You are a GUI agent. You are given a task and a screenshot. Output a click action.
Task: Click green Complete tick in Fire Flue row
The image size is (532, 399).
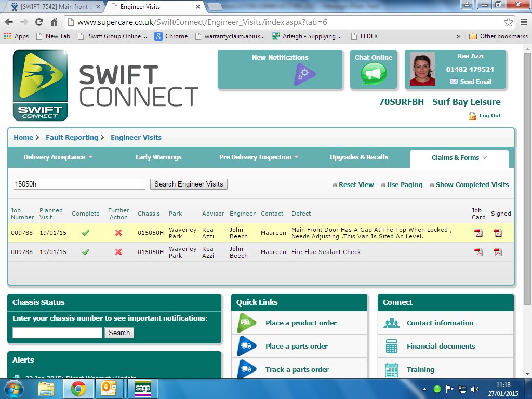[x=86, y=252]
